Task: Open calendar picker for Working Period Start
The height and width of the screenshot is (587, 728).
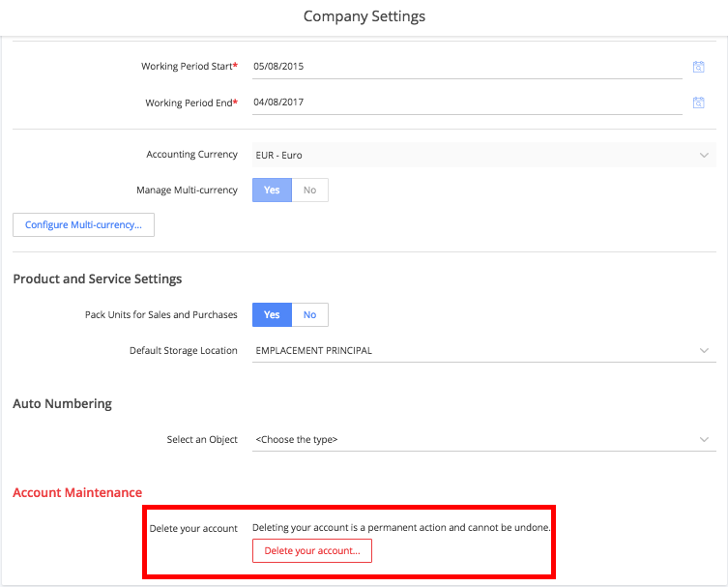Action: [x=698, y=67]
